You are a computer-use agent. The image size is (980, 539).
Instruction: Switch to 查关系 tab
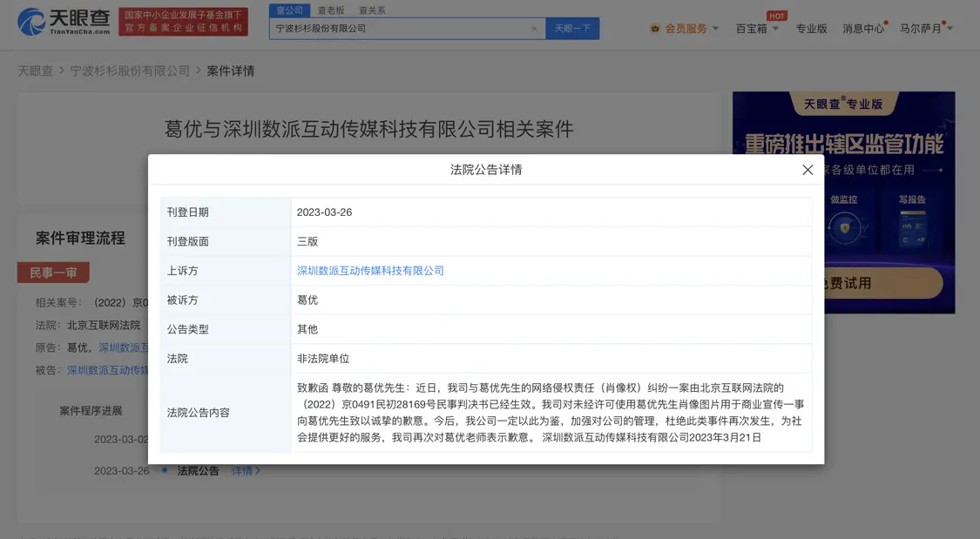pos(372,10)
